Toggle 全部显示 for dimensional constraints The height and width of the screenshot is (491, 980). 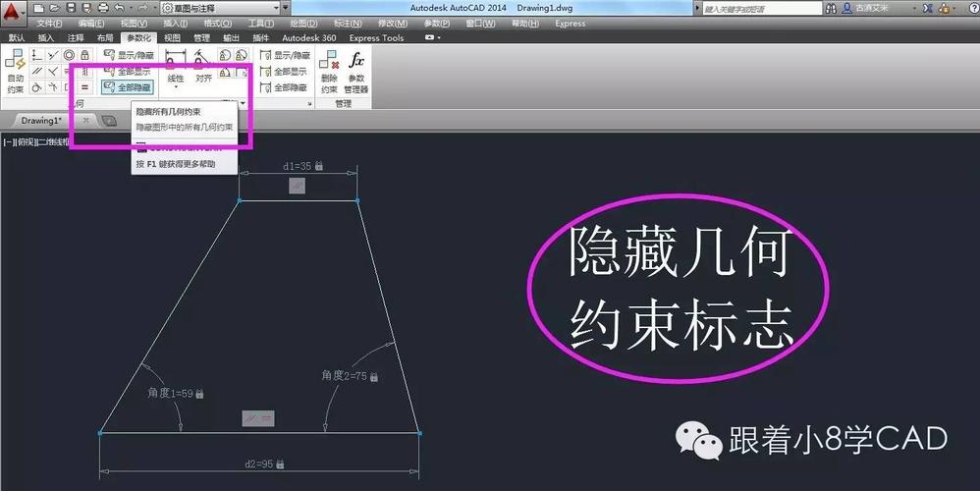point(283,72)
